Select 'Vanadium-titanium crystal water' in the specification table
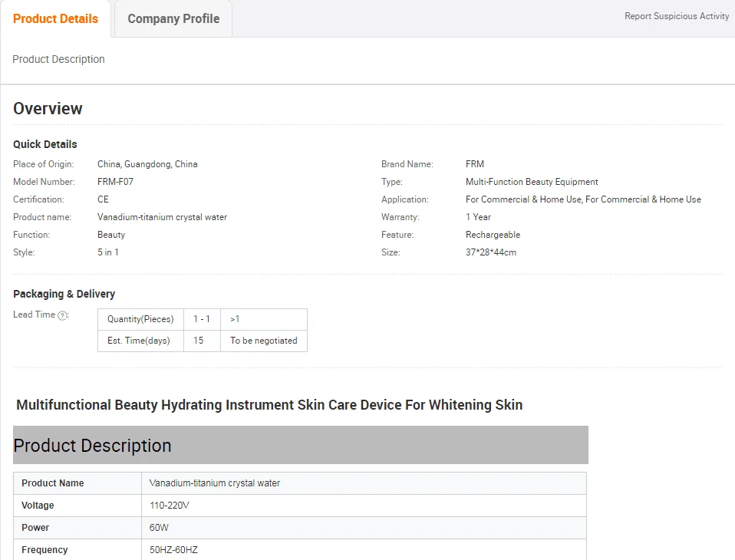This screenshot has width=735, height=560. [215, 483]
